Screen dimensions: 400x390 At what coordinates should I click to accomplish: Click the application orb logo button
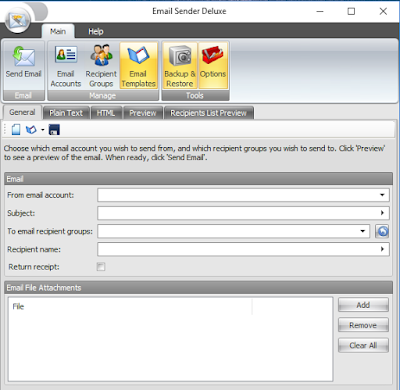pos(18,20)
